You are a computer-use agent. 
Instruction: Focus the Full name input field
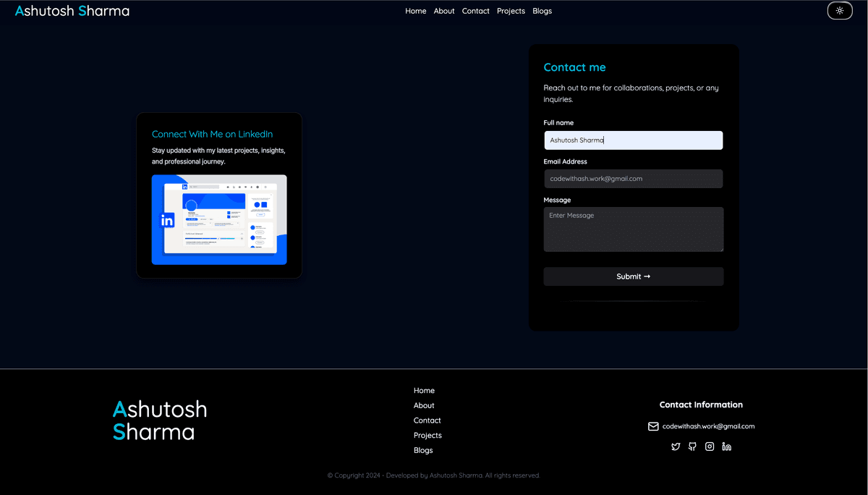633,140
